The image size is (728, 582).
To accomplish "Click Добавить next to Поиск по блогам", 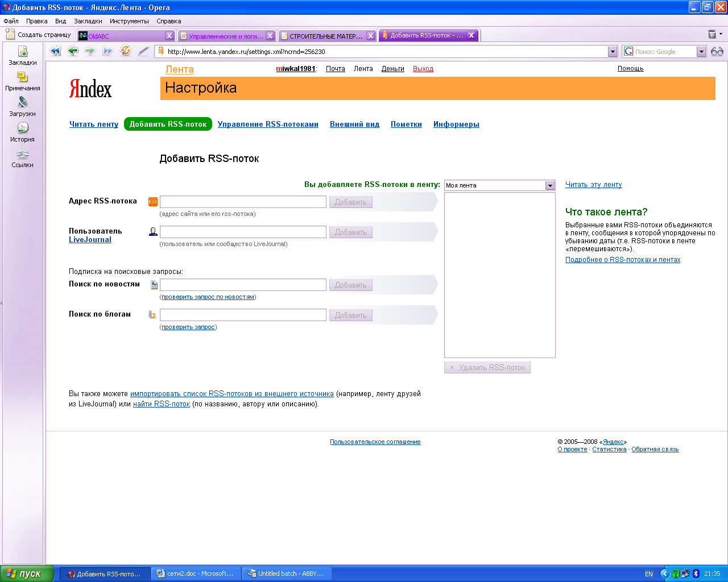I will point(351,315).
